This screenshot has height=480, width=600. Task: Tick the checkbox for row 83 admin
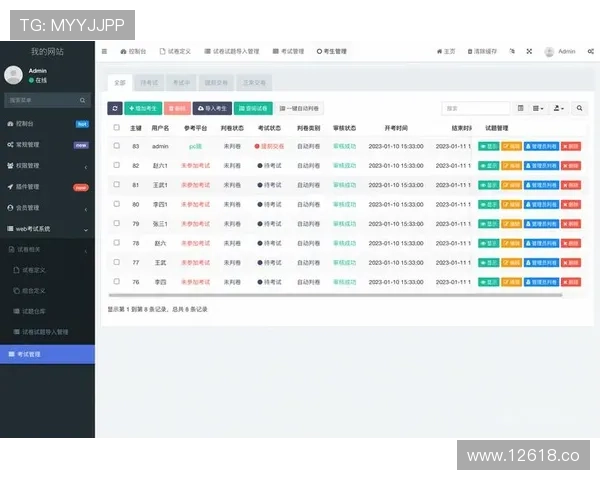point(117,146)
